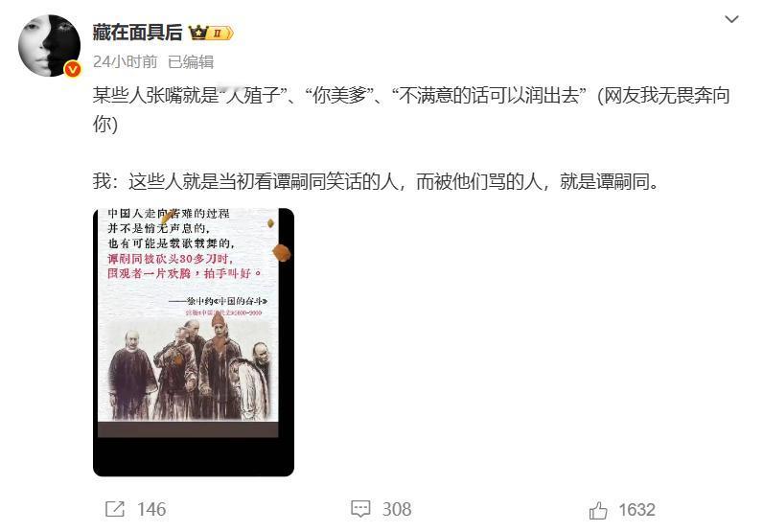Click the comment count 308

[x=397, y=509]
